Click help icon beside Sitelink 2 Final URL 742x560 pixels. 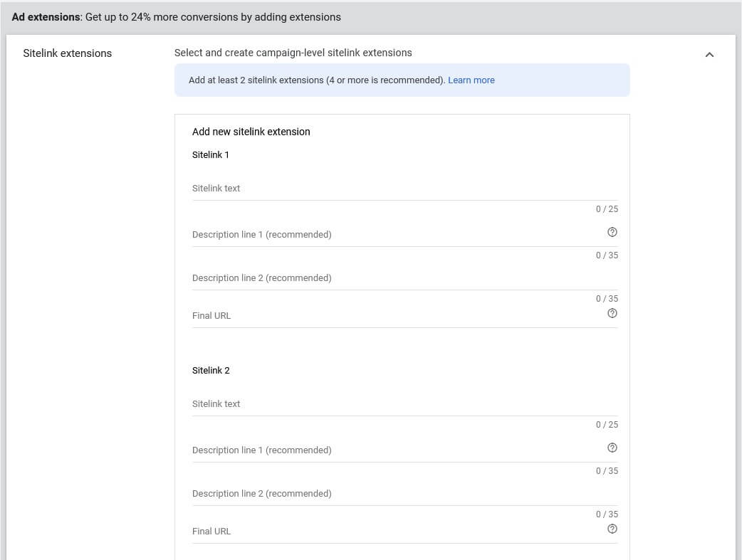[x=612, y=529]
